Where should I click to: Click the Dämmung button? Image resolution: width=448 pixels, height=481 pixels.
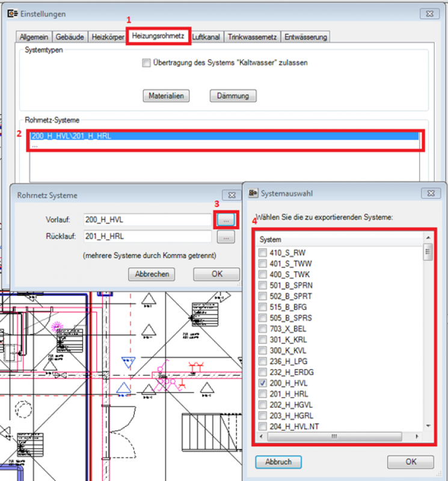click(233, 96)
